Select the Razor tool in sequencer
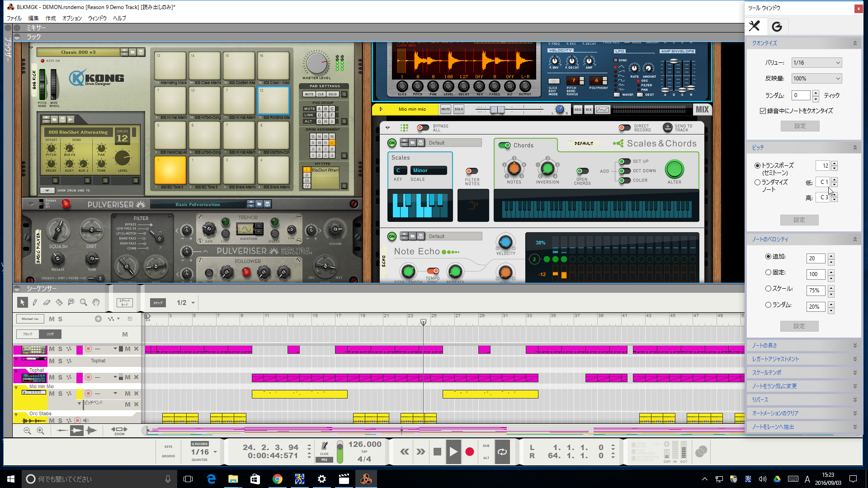The width and height of the screenshot is (868, 488). pyautogui.click(x=59, y=302)
